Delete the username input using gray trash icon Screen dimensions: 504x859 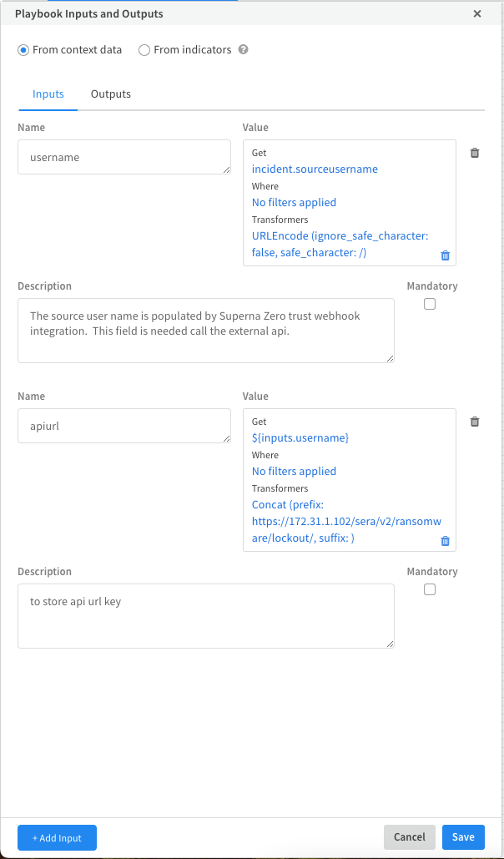point(475,153)
